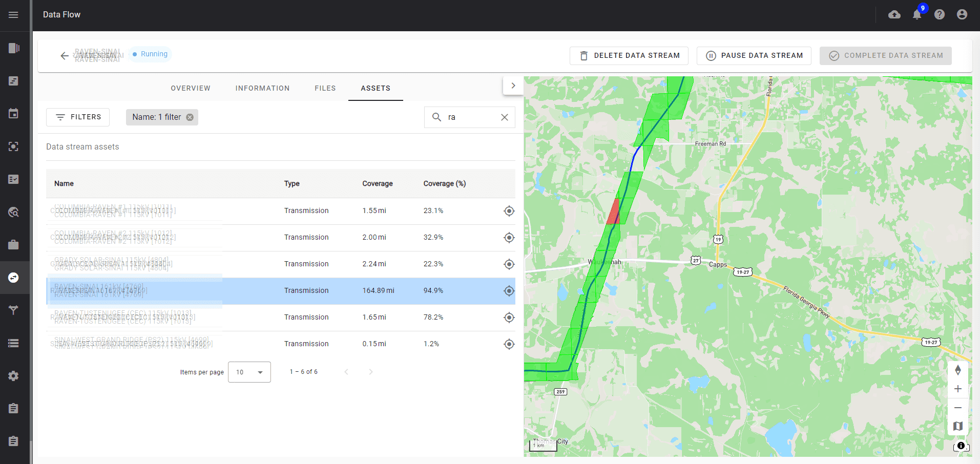Select the row with 2.00 mi coverage
The width and height of the screenshot is (980, 464).
(281, 238)
